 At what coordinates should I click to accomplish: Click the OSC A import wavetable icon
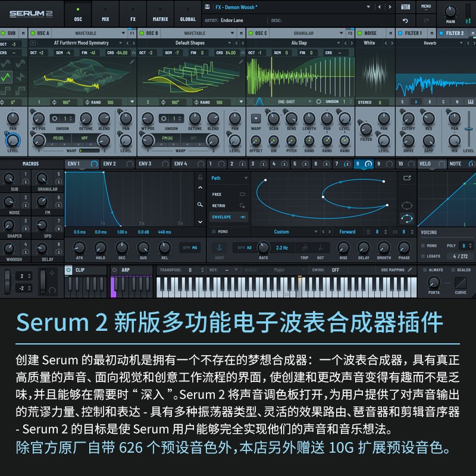pos(33,43)
